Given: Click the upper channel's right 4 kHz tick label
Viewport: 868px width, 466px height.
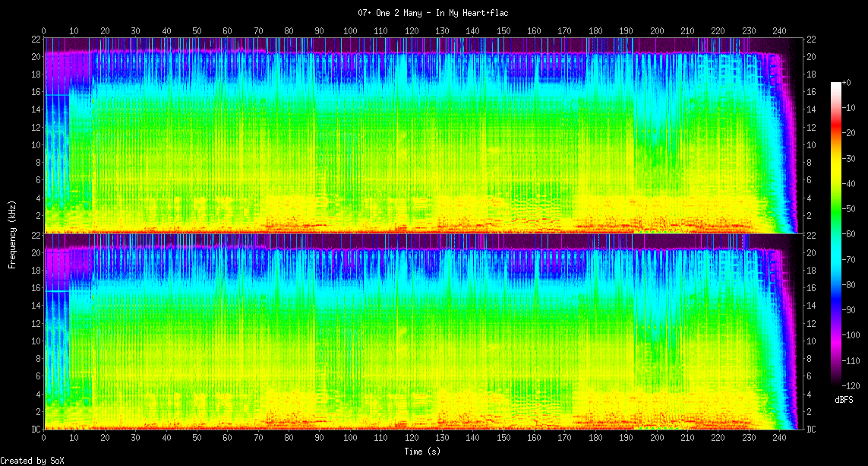Looking at the screenshot, I should click(x=810, y=198).
